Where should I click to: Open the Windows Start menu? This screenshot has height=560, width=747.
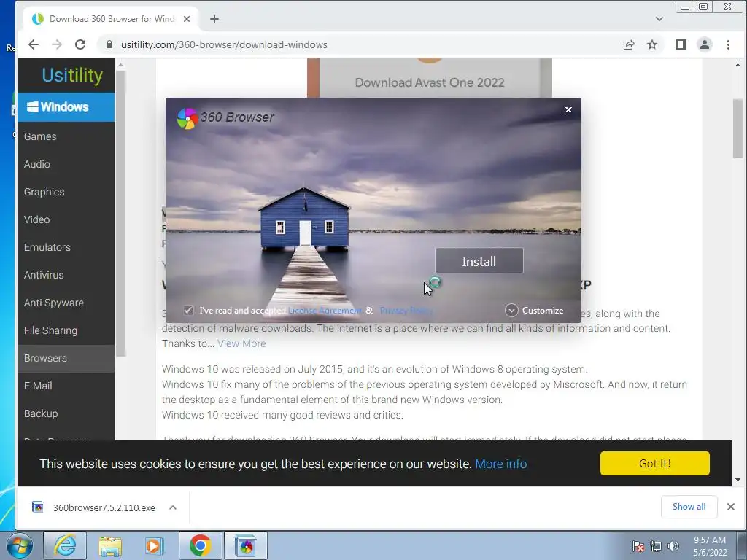click(20, 545)
